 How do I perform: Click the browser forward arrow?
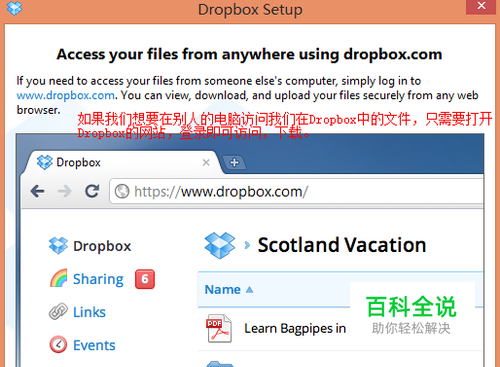(64, 191)
